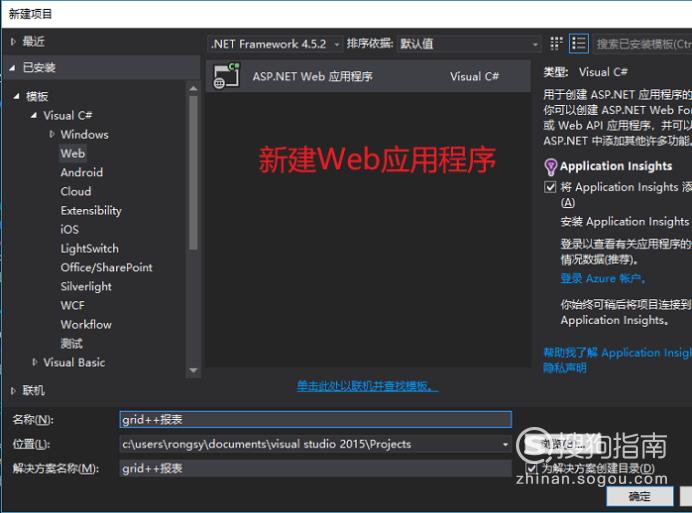Click the Windows tree label
Viewport: 692px width, 513px height.
(x=84, y=134)
